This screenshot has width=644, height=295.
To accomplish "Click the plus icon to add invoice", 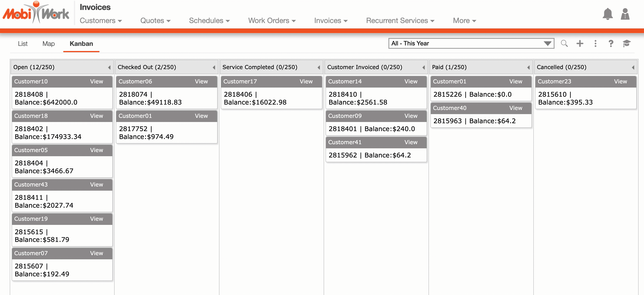I will click(580, 44).
